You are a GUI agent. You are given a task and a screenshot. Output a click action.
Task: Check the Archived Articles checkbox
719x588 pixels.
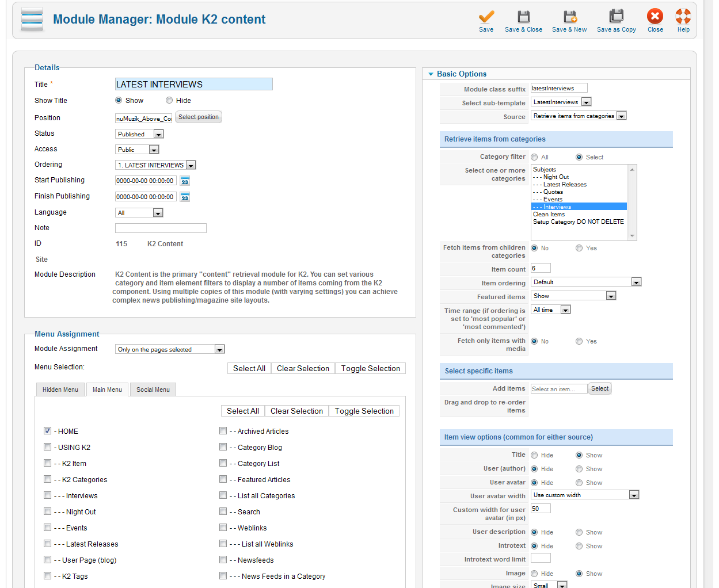click(x=223, y=430)
